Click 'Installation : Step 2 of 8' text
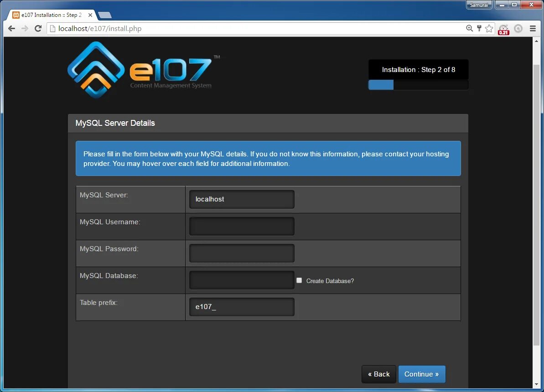 tap(419, 70)
